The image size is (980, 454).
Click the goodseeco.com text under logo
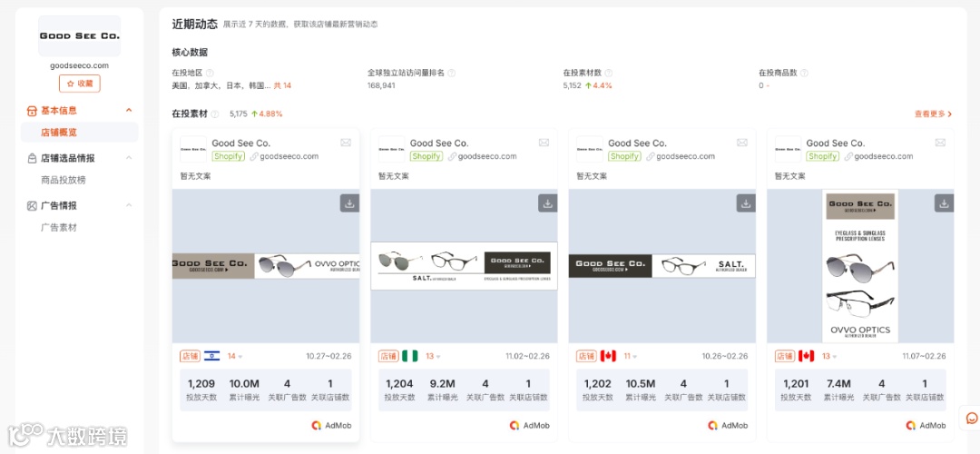[79, 65]
